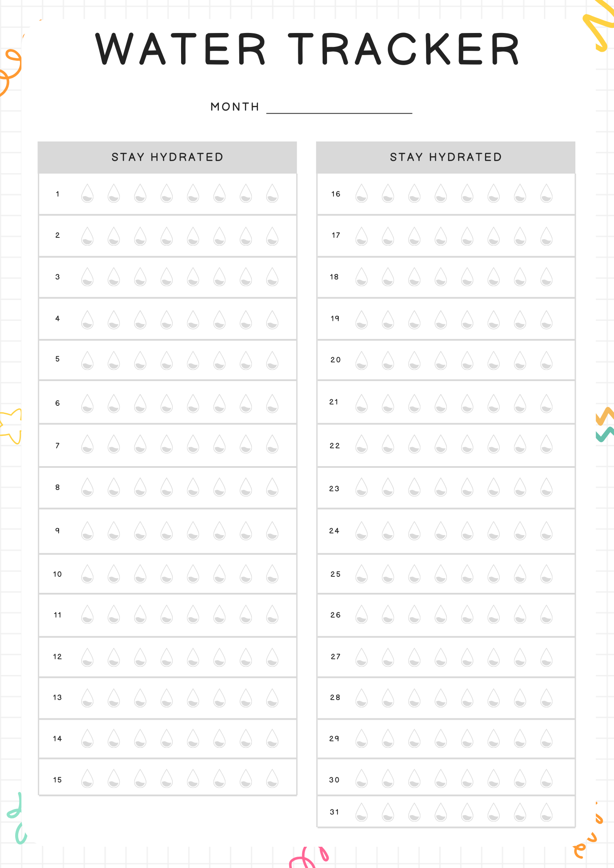Select the fifth water drop on day 27

pyautogui.click(x=467, y=657)
